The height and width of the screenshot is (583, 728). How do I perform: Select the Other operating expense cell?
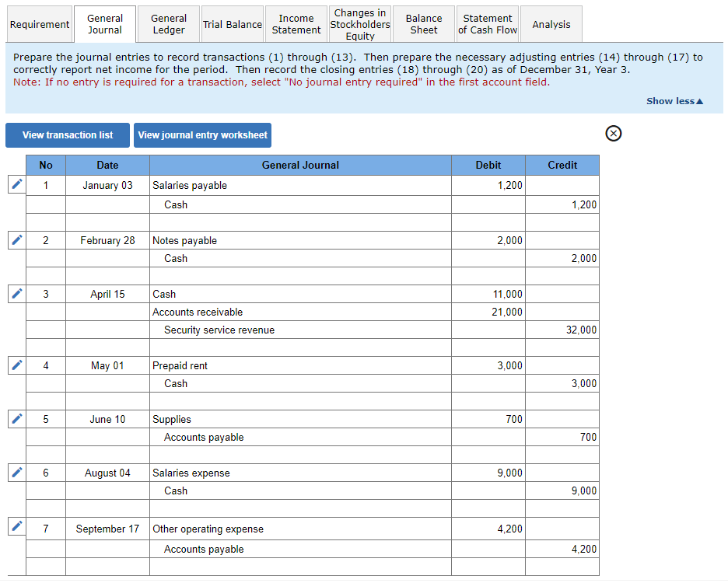pos(300,529)
